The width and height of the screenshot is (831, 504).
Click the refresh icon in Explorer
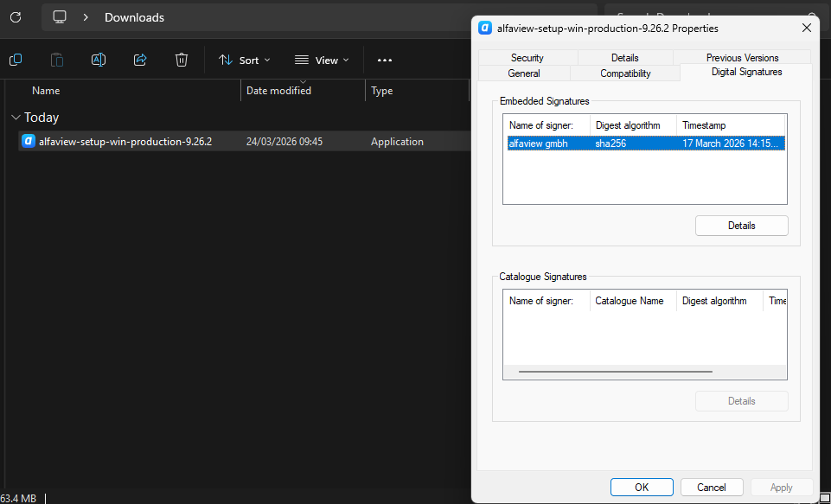15,17
